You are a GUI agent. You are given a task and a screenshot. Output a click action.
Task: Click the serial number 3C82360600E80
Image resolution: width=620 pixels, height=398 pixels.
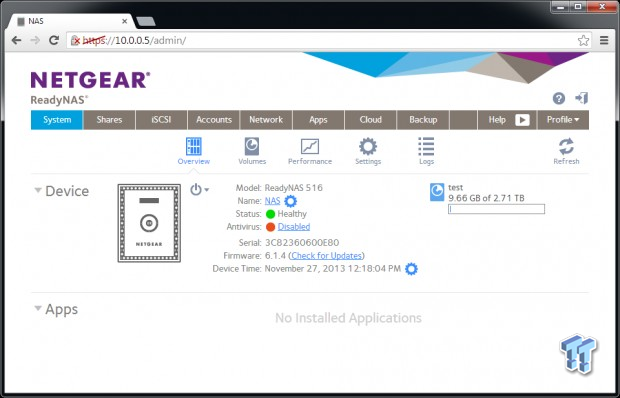(x=302, y=242)
